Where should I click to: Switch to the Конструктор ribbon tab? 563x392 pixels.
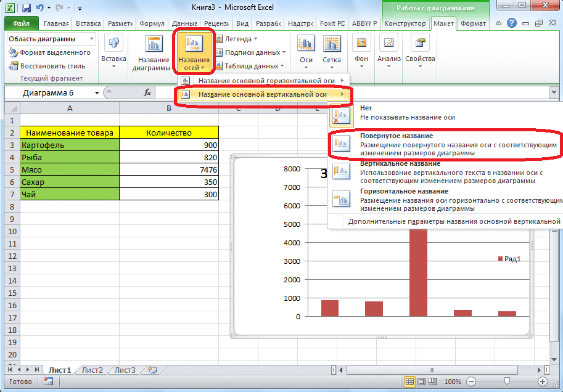tap(405, 23)
